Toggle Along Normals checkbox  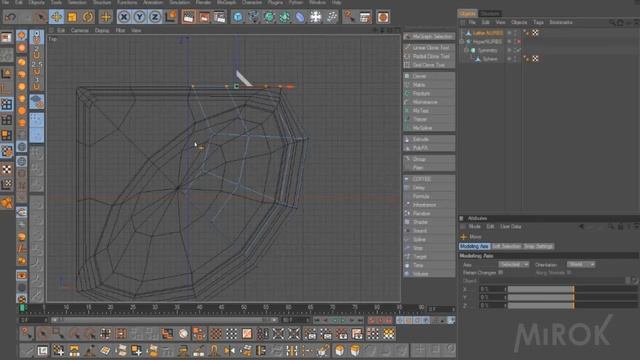569,273
